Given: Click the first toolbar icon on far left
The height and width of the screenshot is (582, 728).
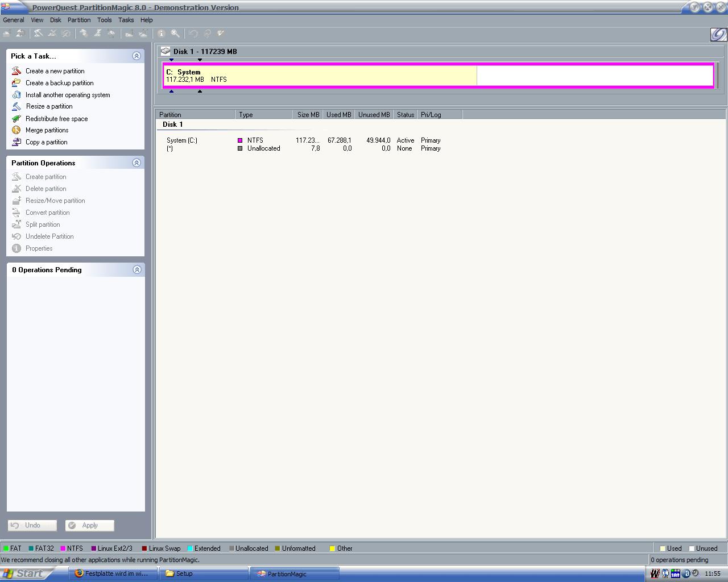Looking at the screenshot, I should [x=7, y=34].
